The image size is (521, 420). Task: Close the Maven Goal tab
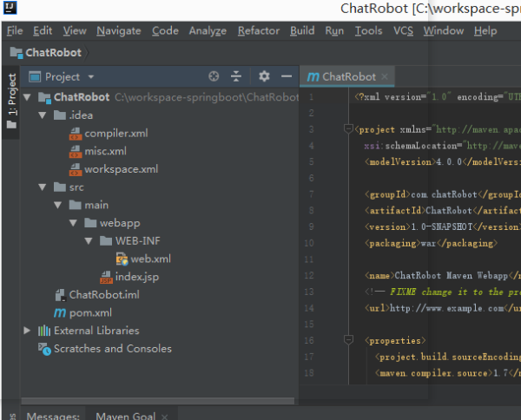click(164, 417)
